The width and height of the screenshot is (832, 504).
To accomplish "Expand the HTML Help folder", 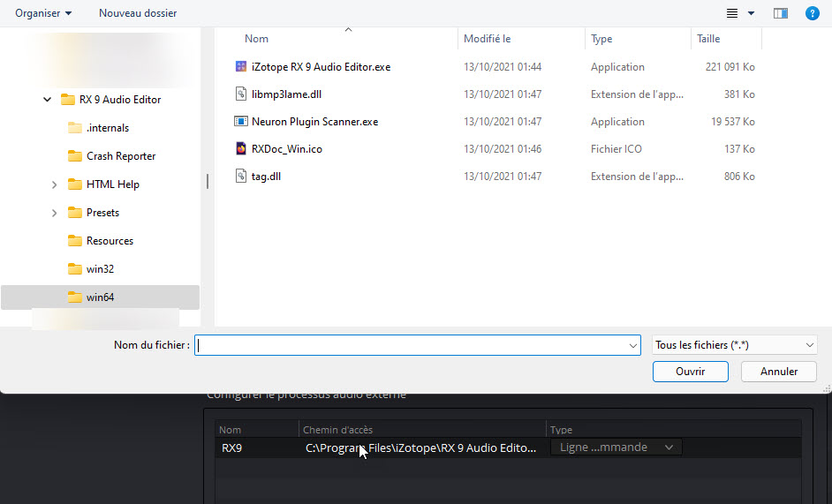I will click(x=55, y=184).
